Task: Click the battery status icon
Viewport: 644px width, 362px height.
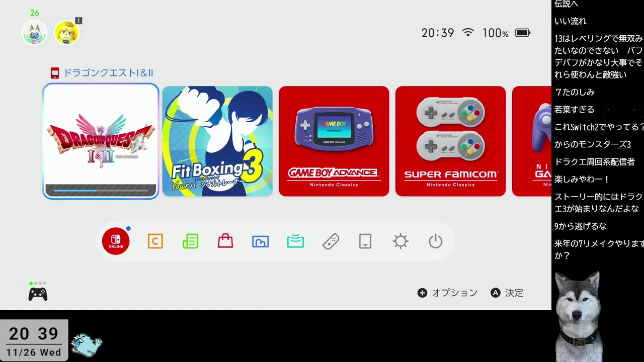Action: tap(523, 33)
